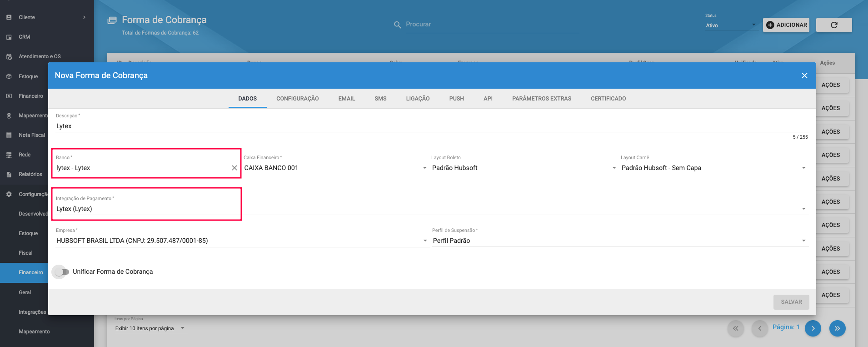Click the ADICIONAR button
Screen dimensions: 868x347
[786, 25]
